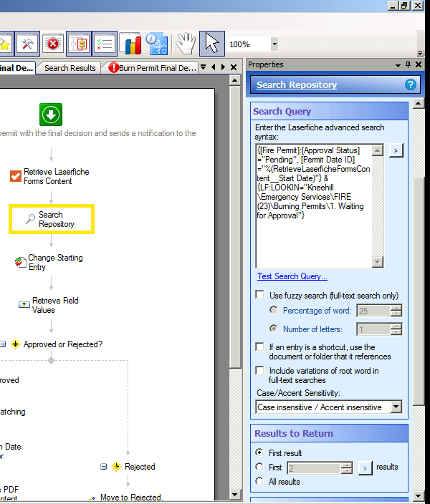Click the designer canvas scroll-down arrow
The height and width of the screenshot is (504, 430).
pyautogui.click(x=235, y=495)
